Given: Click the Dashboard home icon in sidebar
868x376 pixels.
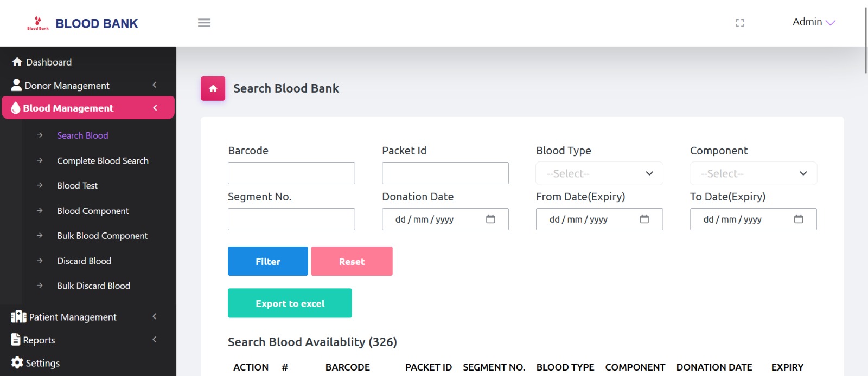Looking at the screenshot, I should (16, 62).
